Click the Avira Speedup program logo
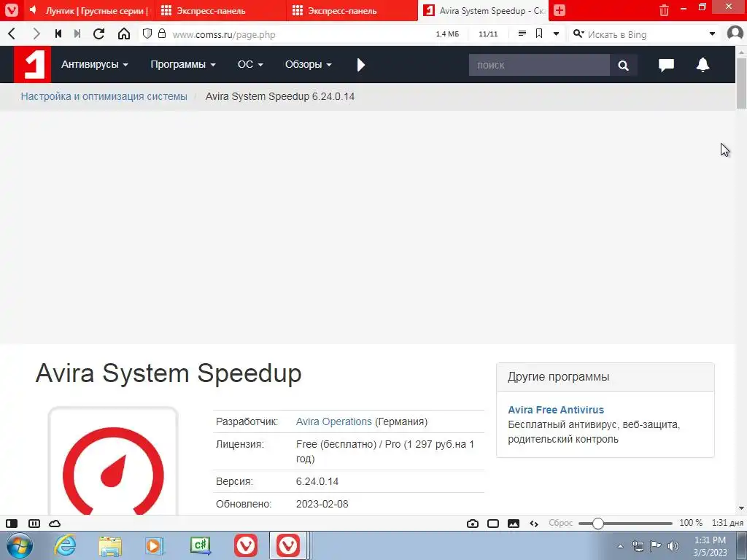Screen dimensions: 747x560 point(113,461)
